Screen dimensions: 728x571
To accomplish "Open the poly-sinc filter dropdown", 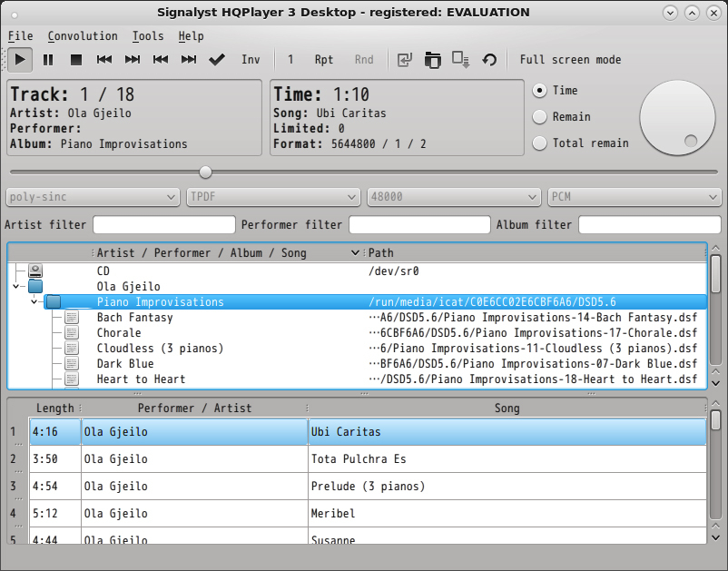I will point(93,197).
